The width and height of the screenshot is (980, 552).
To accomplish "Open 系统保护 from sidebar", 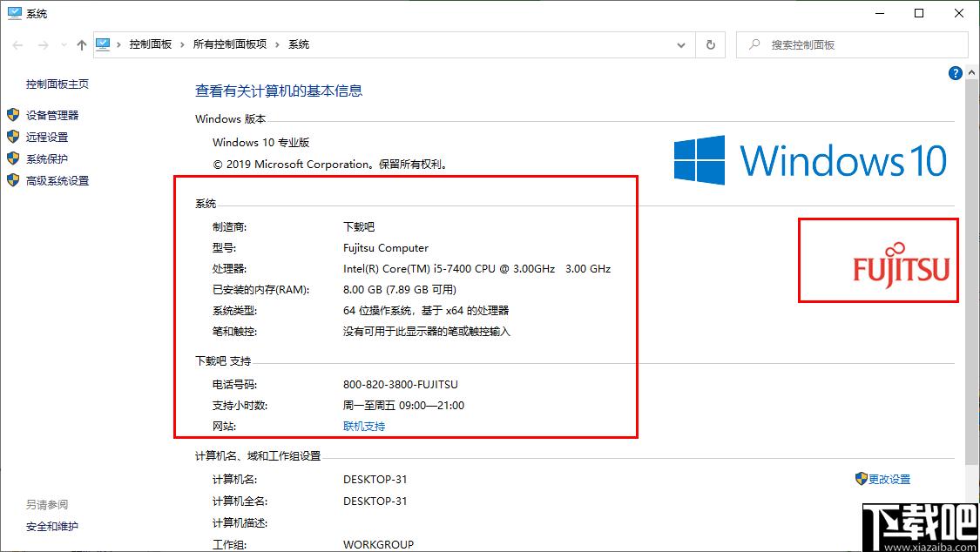I will point(47,159).
